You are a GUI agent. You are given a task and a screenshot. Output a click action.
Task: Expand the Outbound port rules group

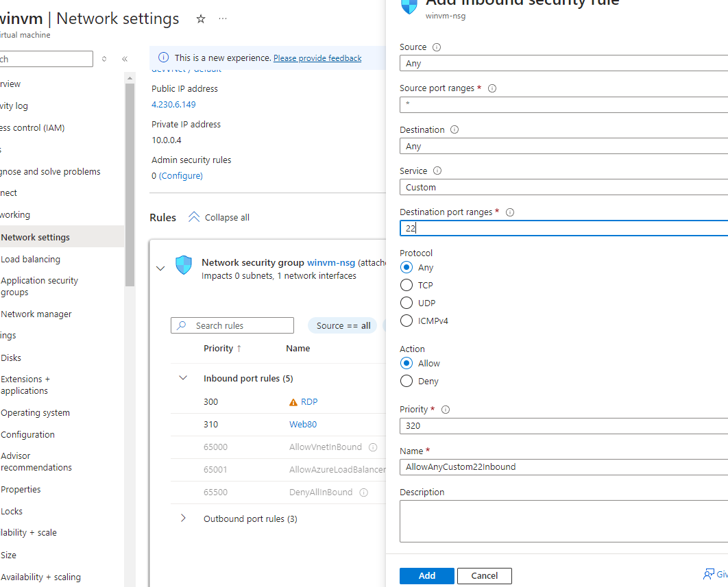(x=184, y=519)
